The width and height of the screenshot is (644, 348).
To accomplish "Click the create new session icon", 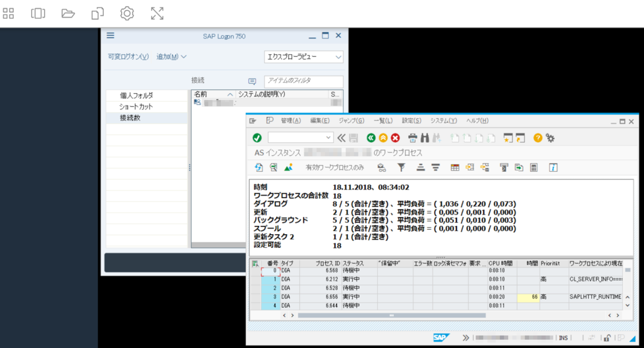I will (508, 138).
